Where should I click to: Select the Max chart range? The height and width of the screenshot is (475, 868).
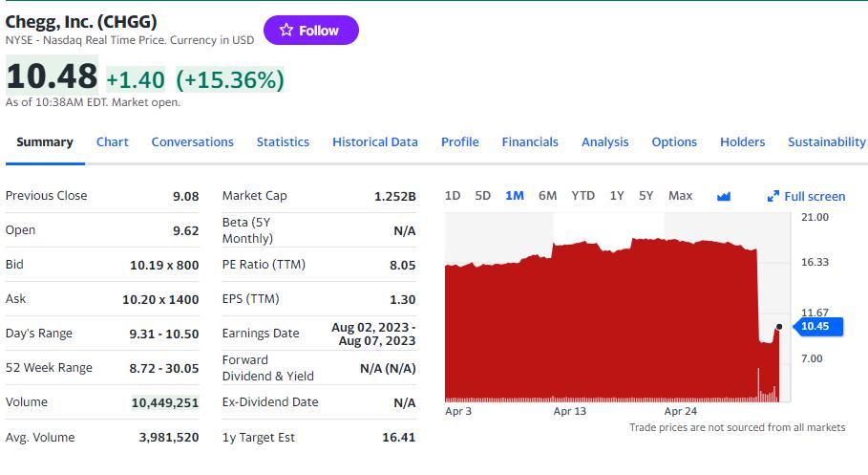(x=680, y=196)
